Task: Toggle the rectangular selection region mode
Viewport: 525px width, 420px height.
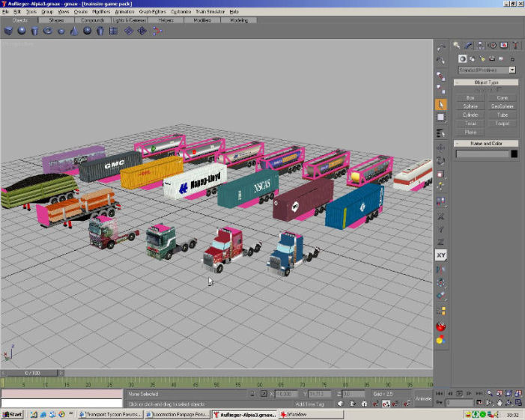Action: [441, 117]
